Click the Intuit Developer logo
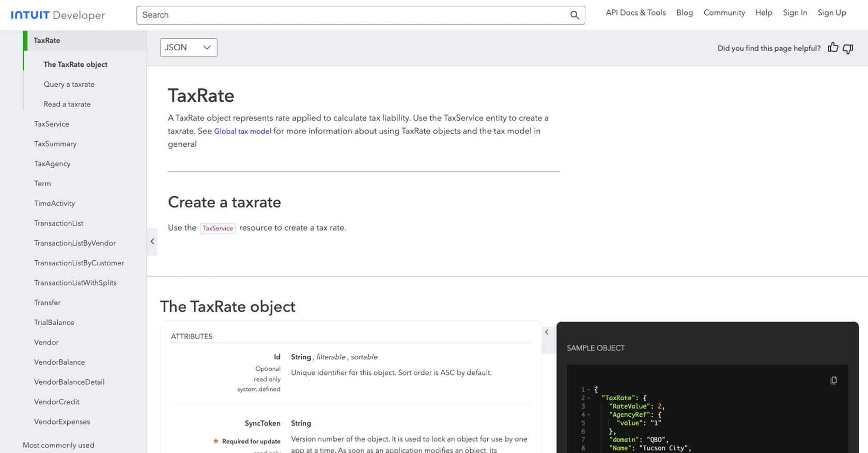868x453 pixels. point(58,15)
